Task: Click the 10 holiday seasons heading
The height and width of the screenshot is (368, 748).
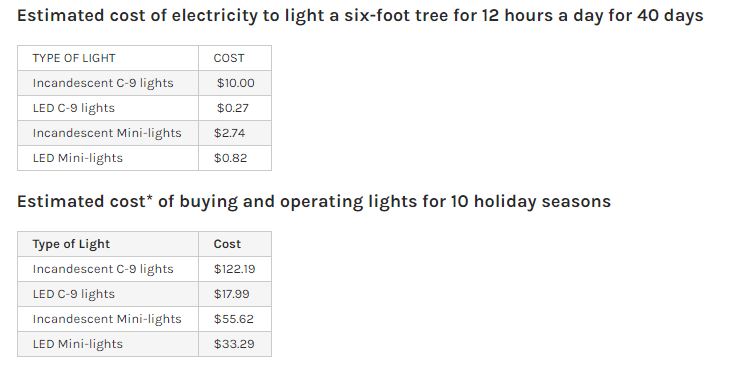Action: pos(314,202)
